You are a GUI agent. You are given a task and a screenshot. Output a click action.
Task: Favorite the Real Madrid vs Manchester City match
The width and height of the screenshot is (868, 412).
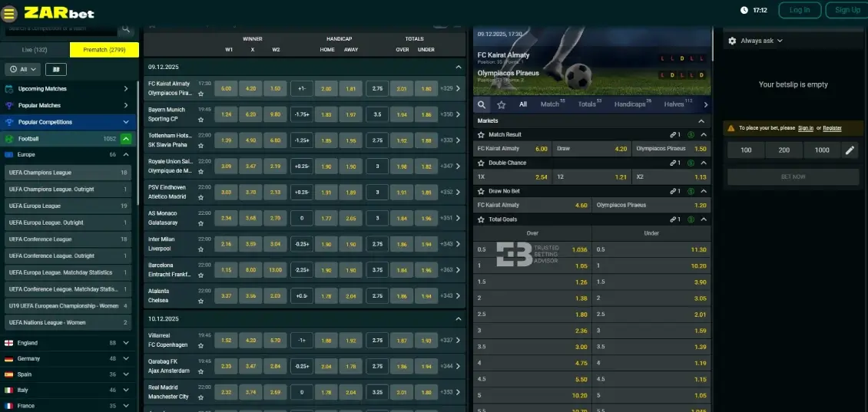click(201, 397)
